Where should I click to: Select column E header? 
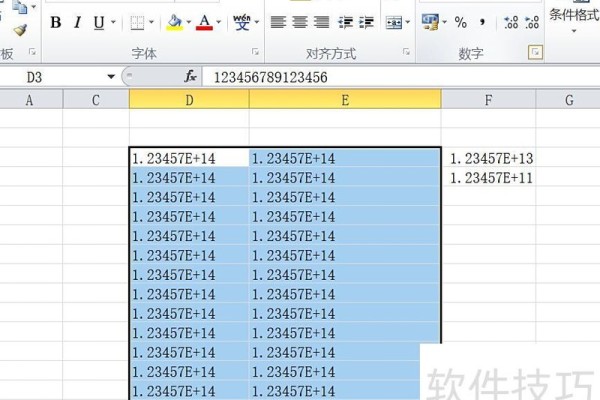pos(345,100)
